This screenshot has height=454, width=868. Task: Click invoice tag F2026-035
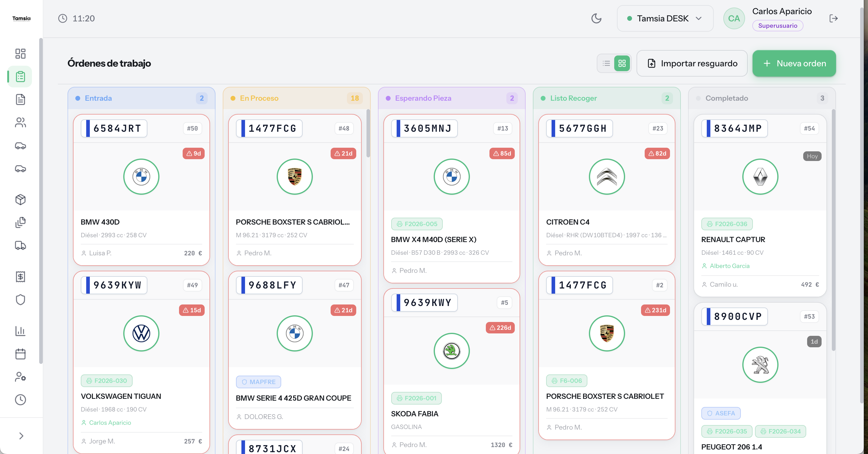(x=727, y=431)
